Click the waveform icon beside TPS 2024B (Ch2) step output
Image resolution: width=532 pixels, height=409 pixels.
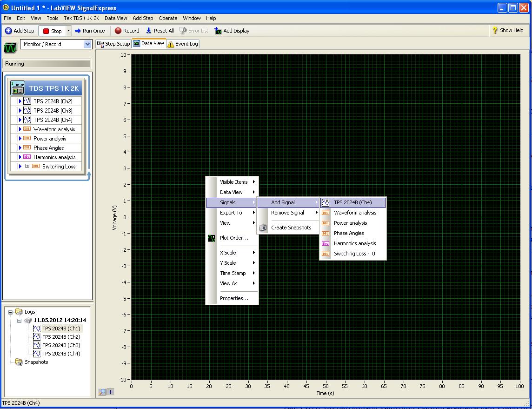tap(27, 101)
